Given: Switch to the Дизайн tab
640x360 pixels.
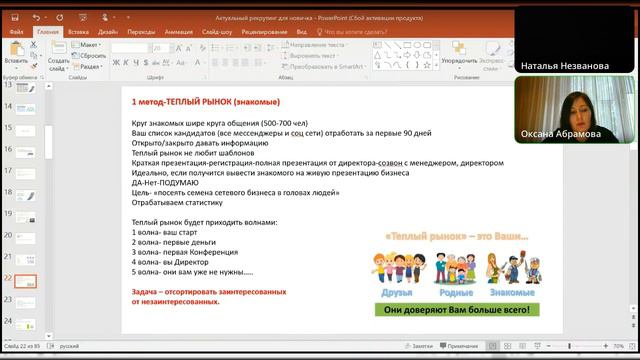Looking at the screenshot, I should (x=108, y=32).
